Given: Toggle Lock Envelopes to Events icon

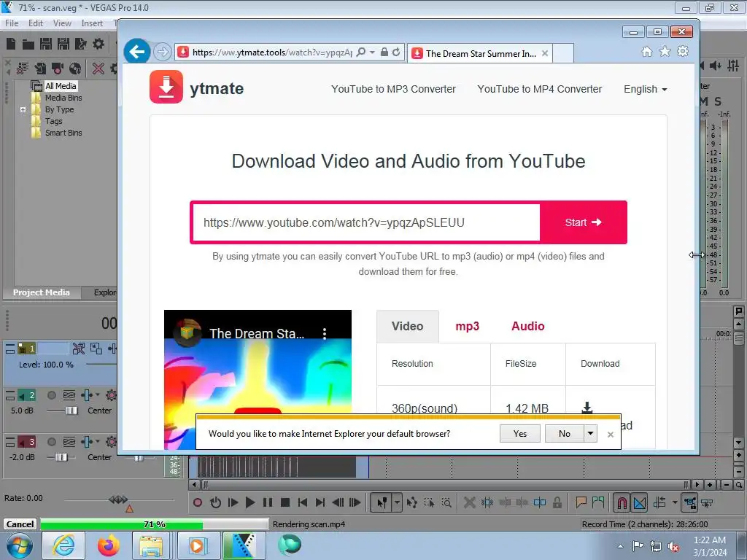Looking at the screenshot, I should (689, 502).
